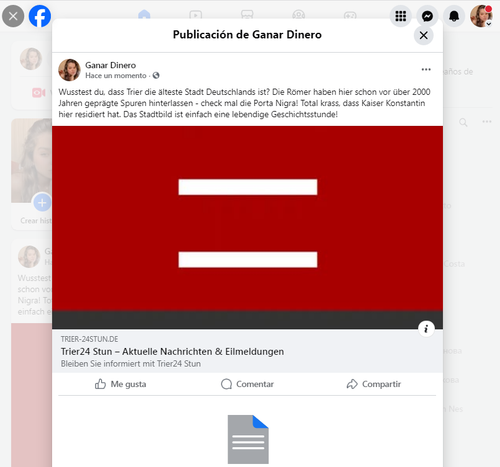Open the Home tab in top navigation
This screenshot has width=500, height=467.
[x=144, y=15]
